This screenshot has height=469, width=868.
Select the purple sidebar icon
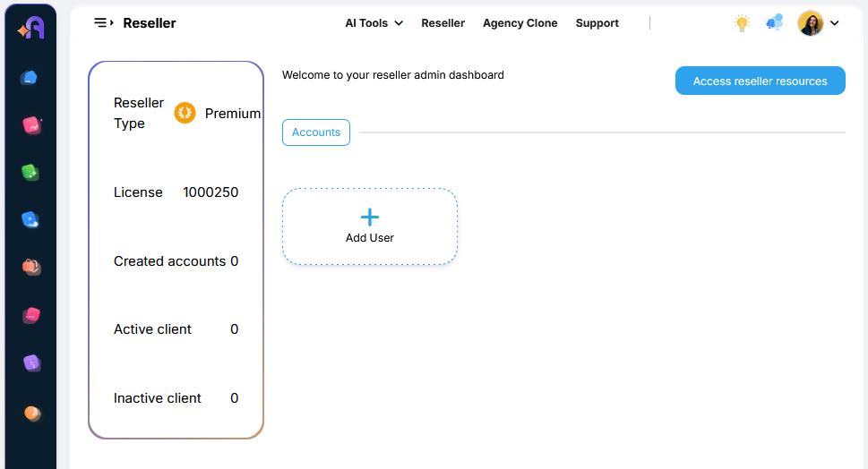(31, 362)
